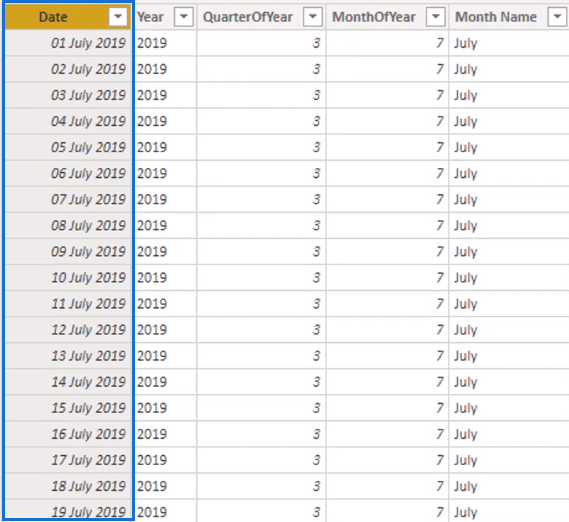Select the 19 July 2019 date cell
569x522 pixels.
click(x=68, y=510)
